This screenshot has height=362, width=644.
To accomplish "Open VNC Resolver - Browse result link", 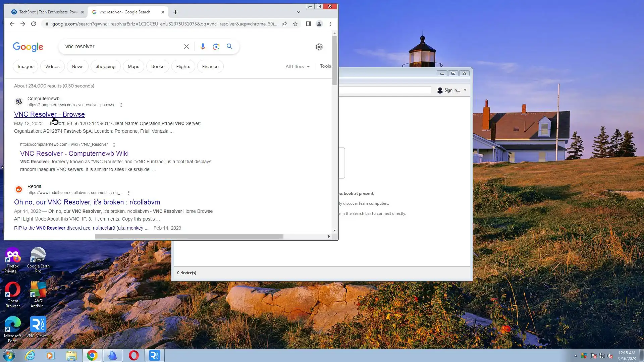I will tap(49, 114).
